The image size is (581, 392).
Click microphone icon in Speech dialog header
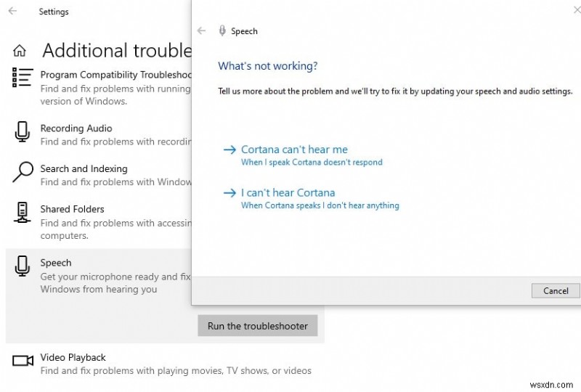tap(222, 30)
